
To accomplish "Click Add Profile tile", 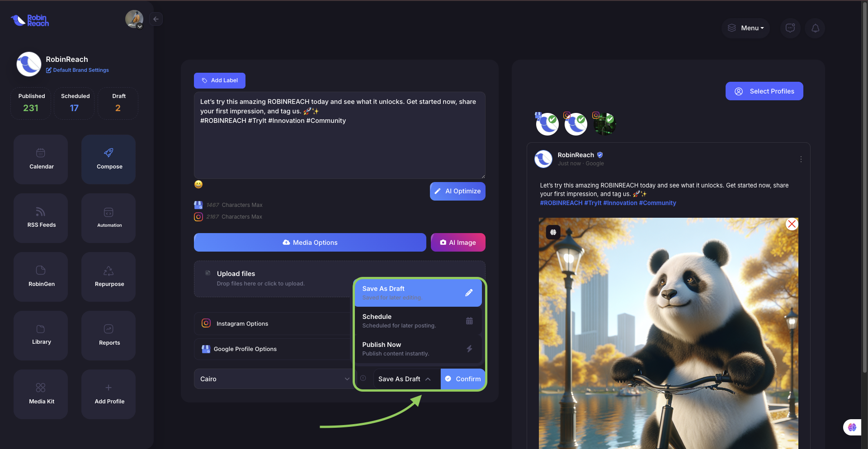I will point(108,394).
